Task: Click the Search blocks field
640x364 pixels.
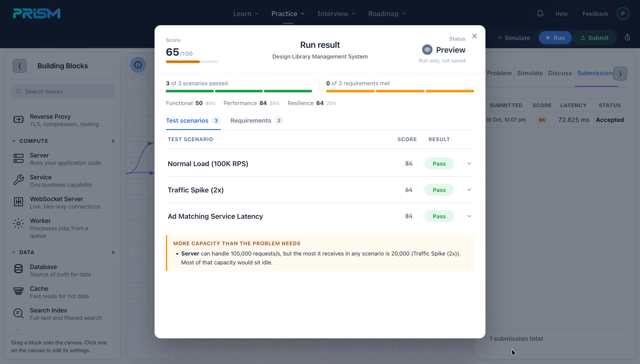Action: [x=62, y=92]
